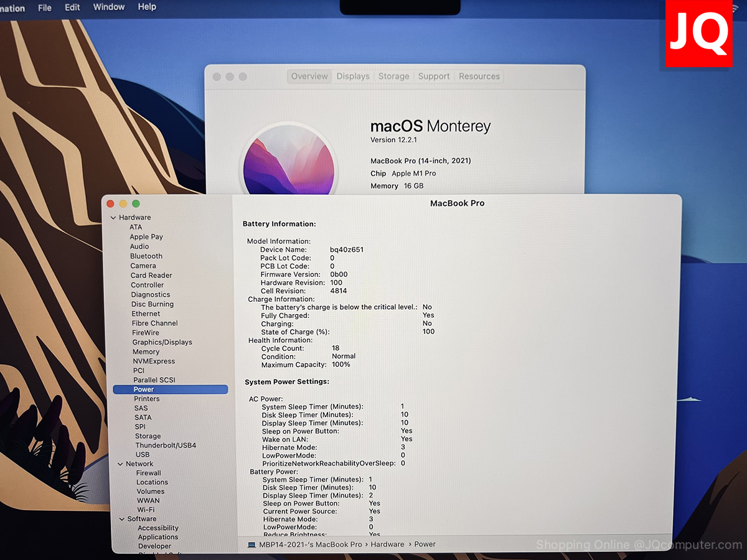Click Hardware in the bottom path bar

(x=388, y=544)
